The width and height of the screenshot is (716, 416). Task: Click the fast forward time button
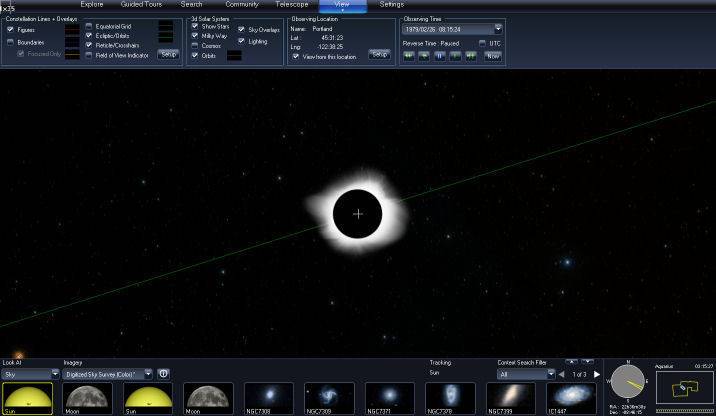pyautogui.click(x=473, y=56)
